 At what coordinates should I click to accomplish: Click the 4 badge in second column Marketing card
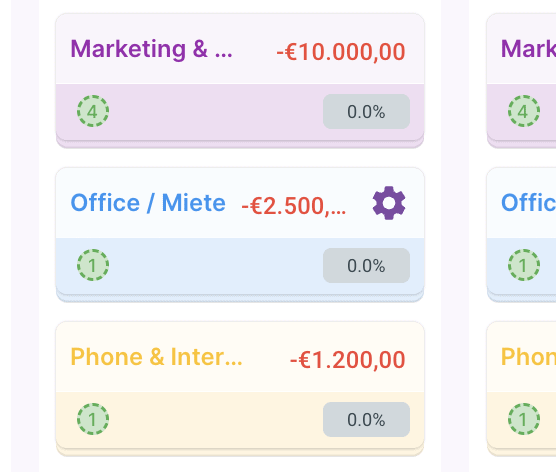click(x=524, y=111)
